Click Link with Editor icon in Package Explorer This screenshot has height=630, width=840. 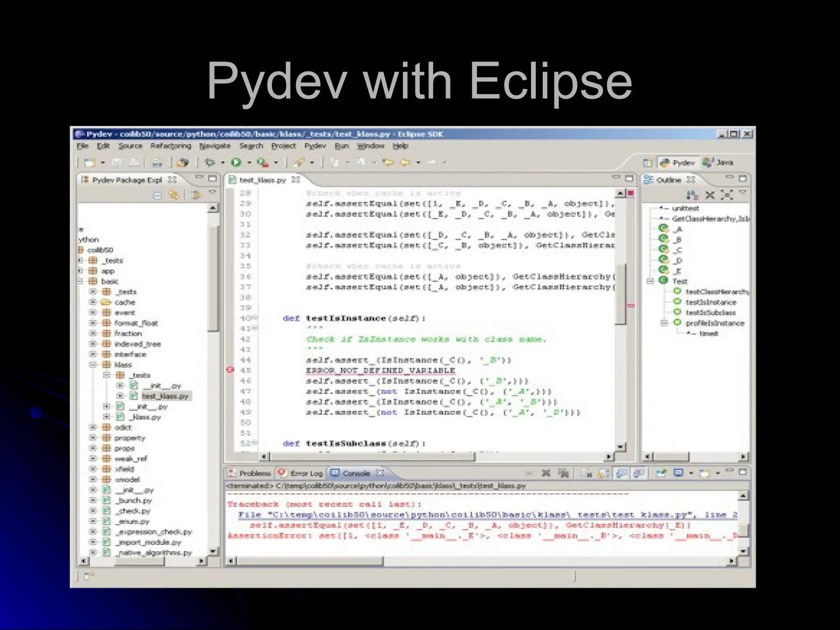pyautogui.click(x=174, y=195)
